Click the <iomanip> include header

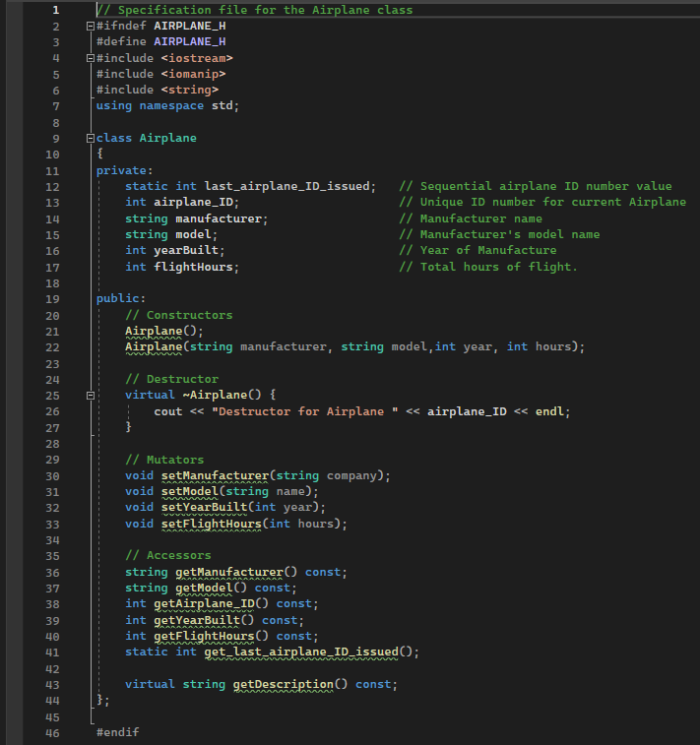[193, 74]
